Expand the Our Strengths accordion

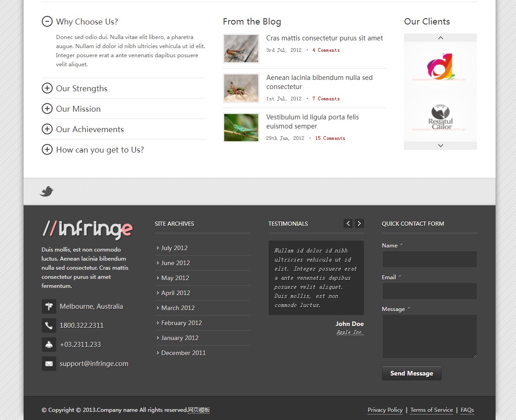coord(47,89)
